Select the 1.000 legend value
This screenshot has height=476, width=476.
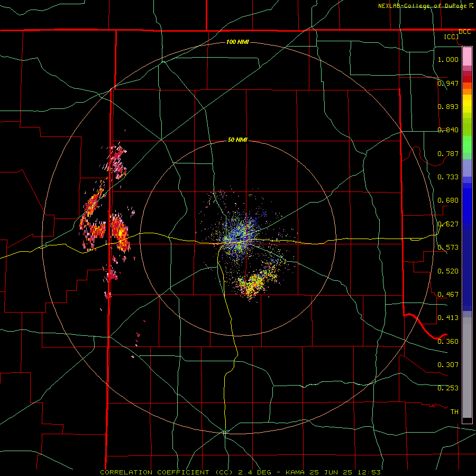click(x=448, y=59)
